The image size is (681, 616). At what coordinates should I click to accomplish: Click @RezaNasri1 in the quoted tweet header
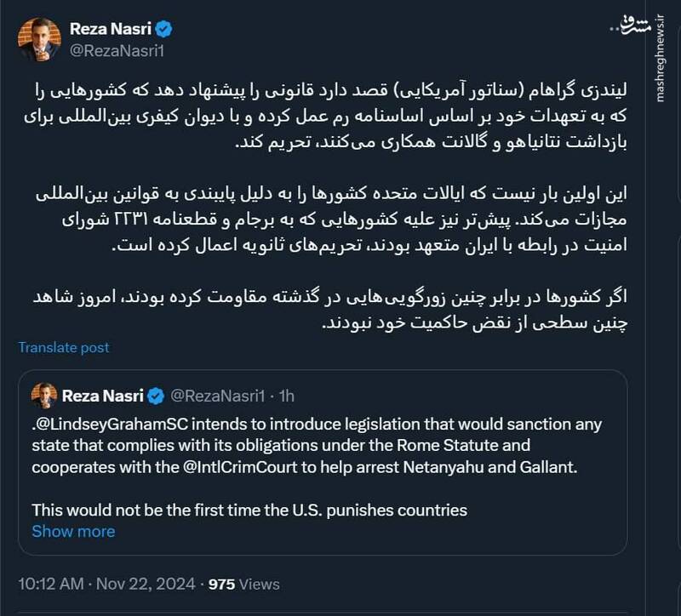[x=218, y=394]
